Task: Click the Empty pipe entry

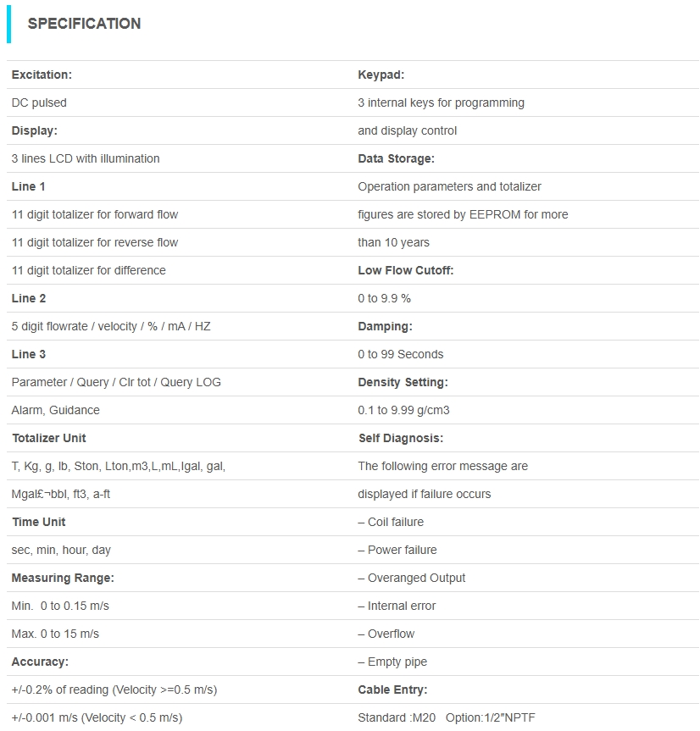Action: click(392, 662)
